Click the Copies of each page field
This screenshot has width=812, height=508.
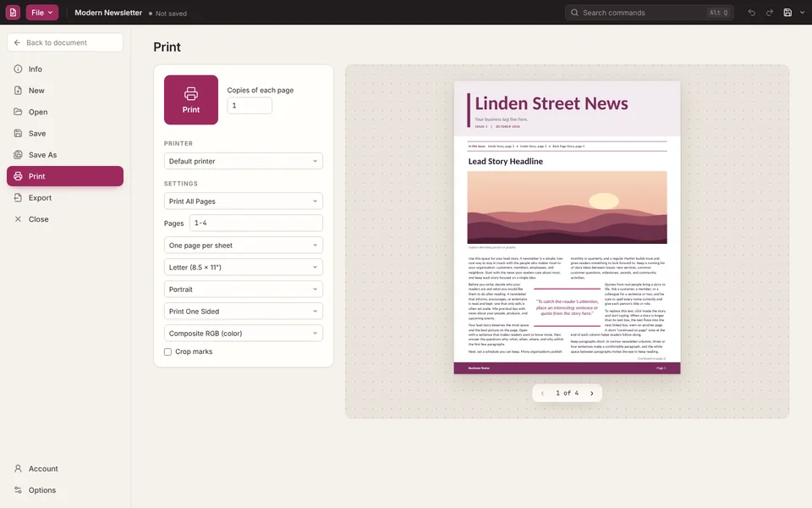pyautogui.click(x=250, y=106)
